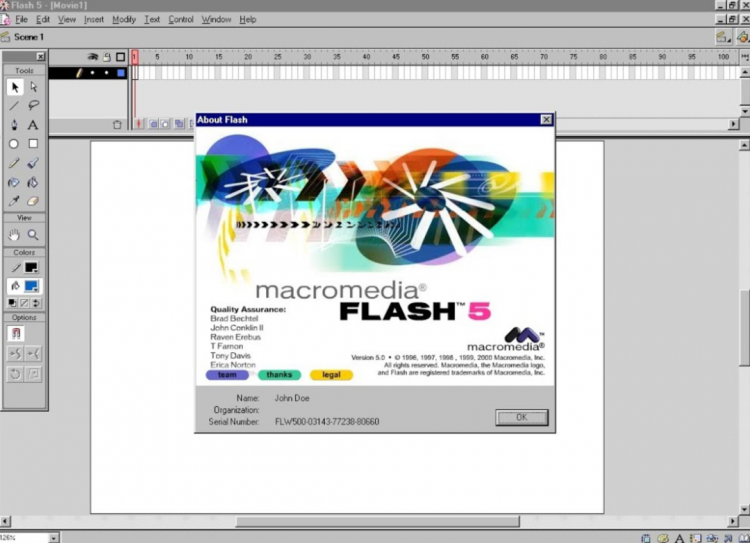Select the Eraser tool
This screenshot has width=750, height=543.
click(x=33, y=201)
